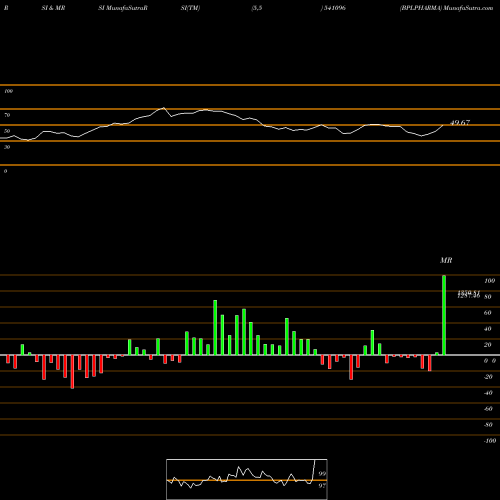Screen dimensions: 500x500
Task: Click the tallest green bar in MR histogram
Action: pos(444,315)
